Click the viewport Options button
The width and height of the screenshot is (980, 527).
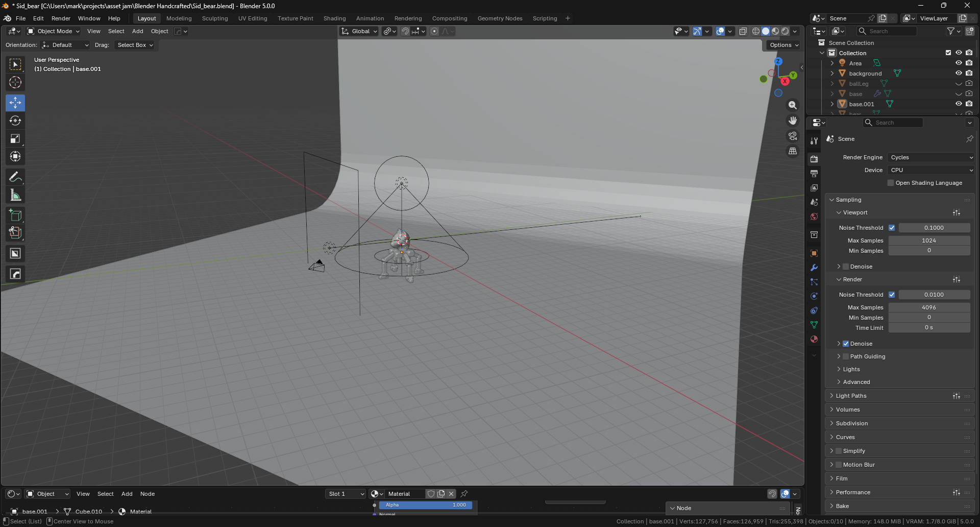pos(783,45)
